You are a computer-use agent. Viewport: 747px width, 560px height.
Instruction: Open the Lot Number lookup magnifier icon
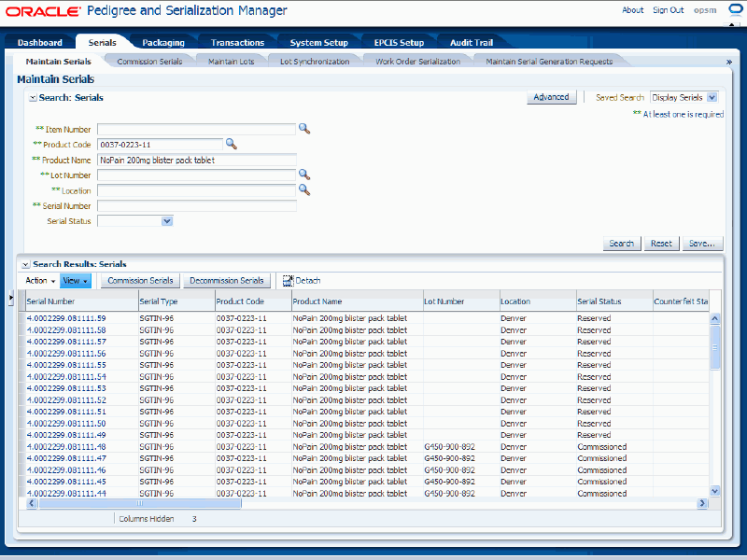tap(304, 175)
